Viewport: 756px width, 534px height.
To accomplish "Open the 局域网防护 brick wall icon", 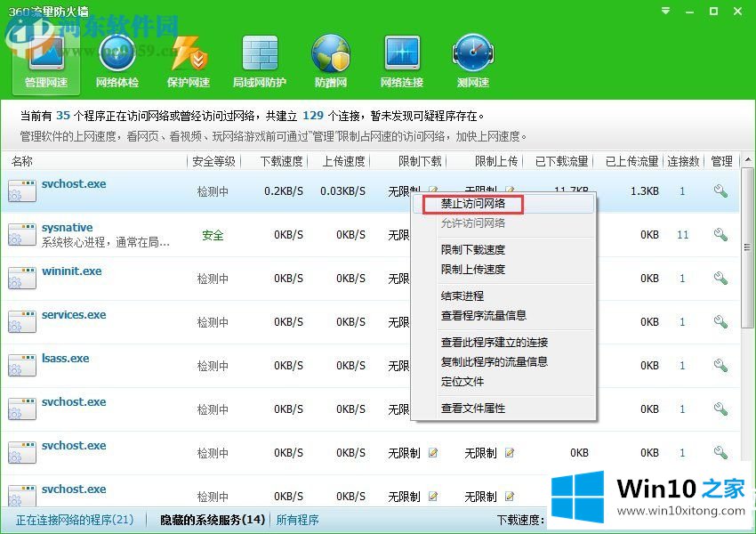I will [260, 61].
